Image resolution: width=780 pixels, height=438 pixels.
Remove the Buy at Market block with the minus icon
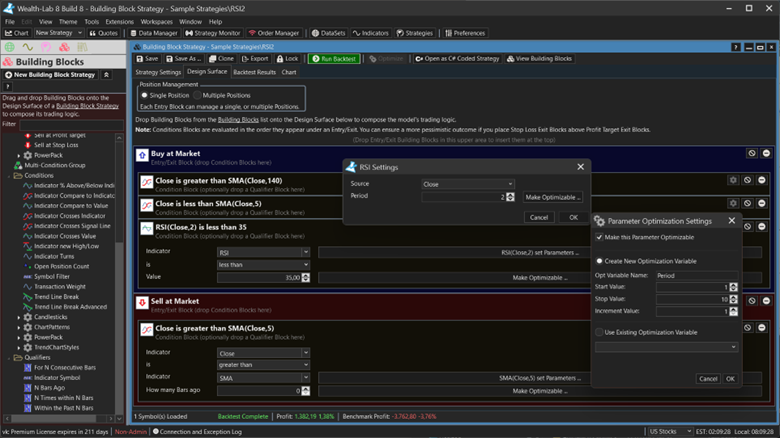pyautogui.click(x=766, y=153)
